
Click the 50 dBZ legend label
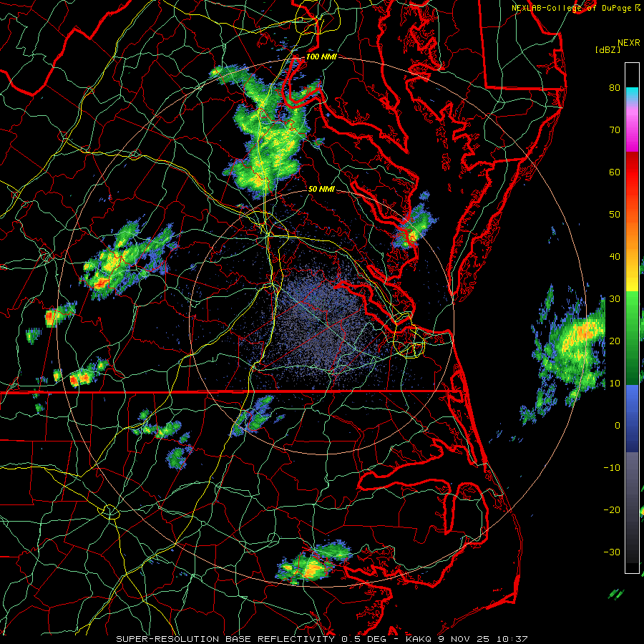click(x=615, y=215)
